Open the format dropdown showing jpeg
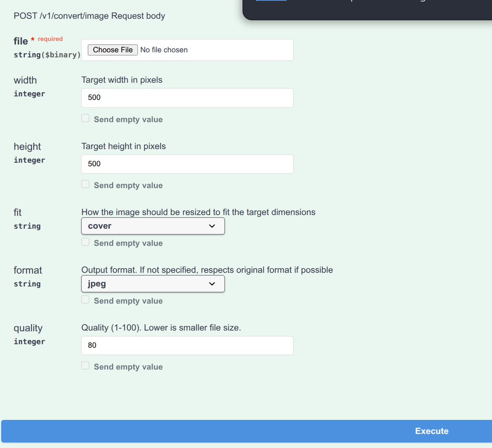Viewport: 492px width, 448px height. click(153, 284)
